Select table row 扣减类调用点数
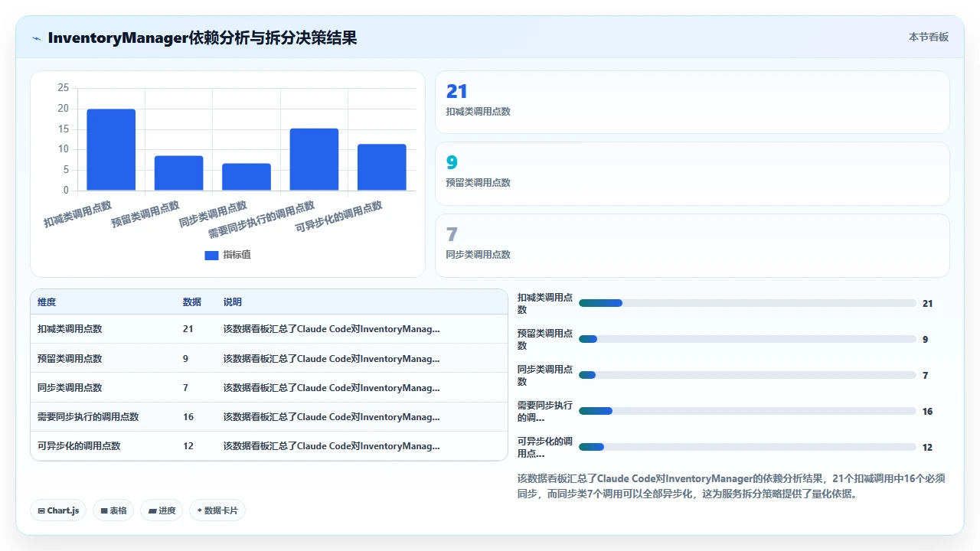980x551 pixels. 269,329
